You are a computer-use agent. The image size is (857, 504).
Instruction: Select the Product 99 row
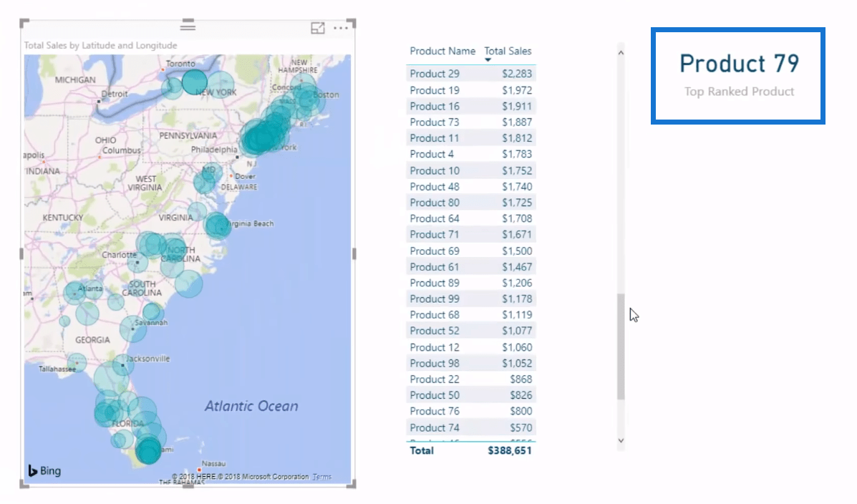(x=470, y=299)
